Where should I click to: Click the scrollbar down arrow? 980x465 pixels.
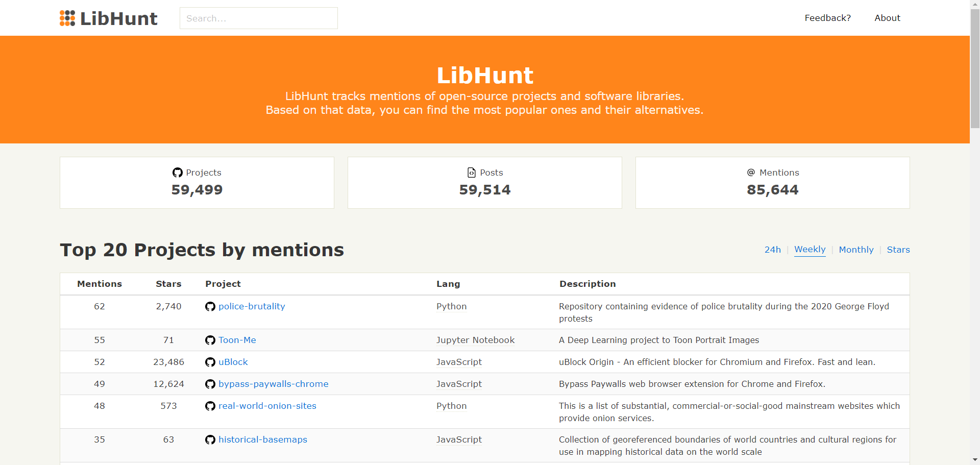(x=975, y=460)
